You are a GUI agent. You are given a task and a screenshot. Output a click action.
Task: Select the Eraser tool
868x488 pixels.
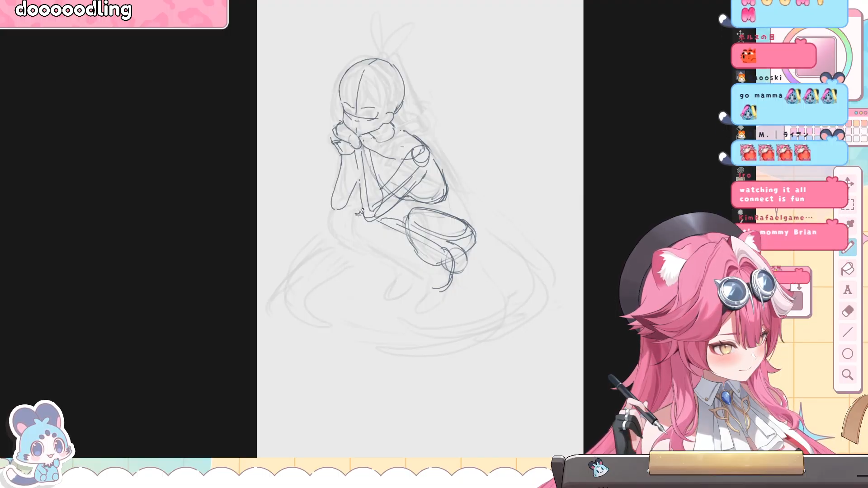[x=847, y=311]
